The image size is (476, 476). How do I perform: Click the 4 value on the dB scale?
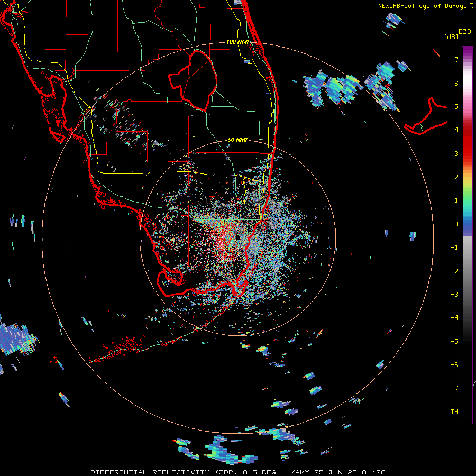(456, 130)
